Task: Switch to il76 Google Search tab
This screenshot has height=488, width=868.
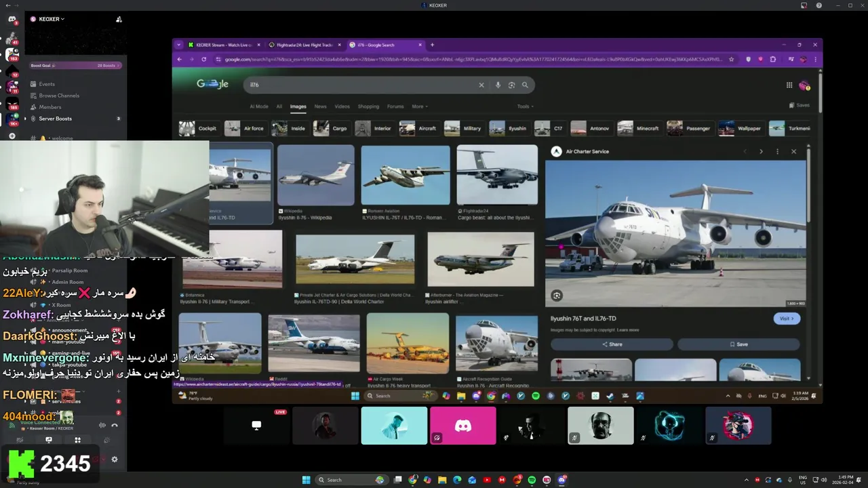Action: tap(384, 45)
